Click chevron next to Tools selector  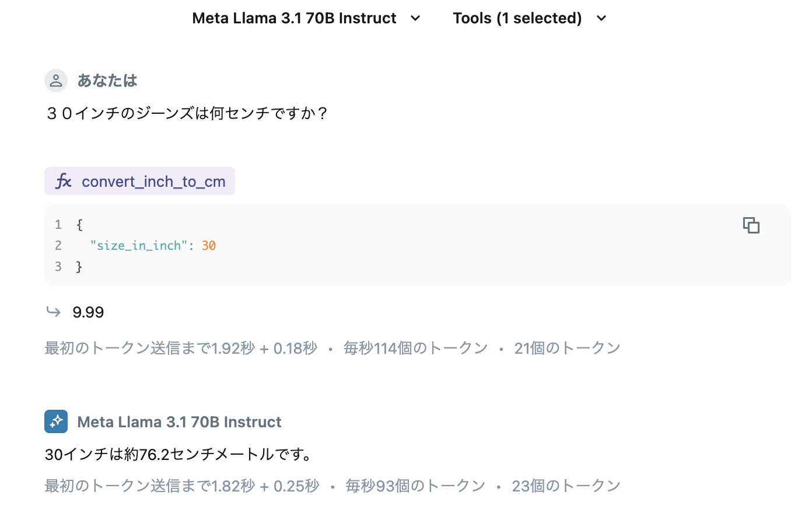[x=601, y=18]
